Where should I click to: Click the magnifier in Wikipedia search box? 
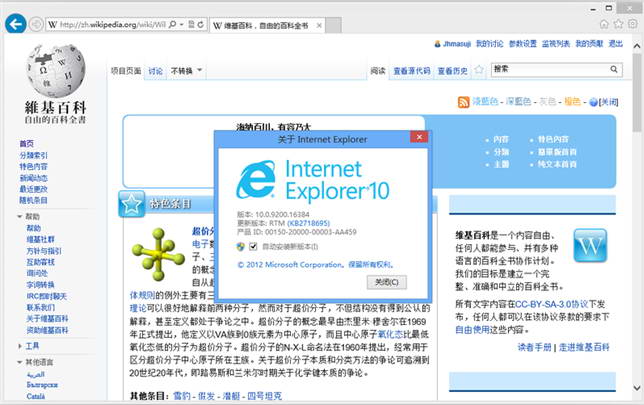point(614,69)
